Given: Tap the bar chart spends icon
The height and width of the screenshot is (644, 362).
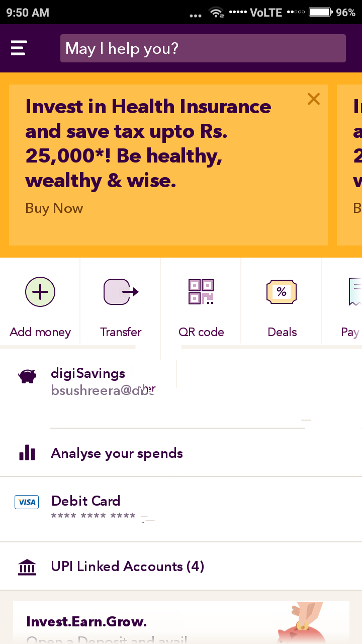Looking at the screenshot, I should [27, 453].
